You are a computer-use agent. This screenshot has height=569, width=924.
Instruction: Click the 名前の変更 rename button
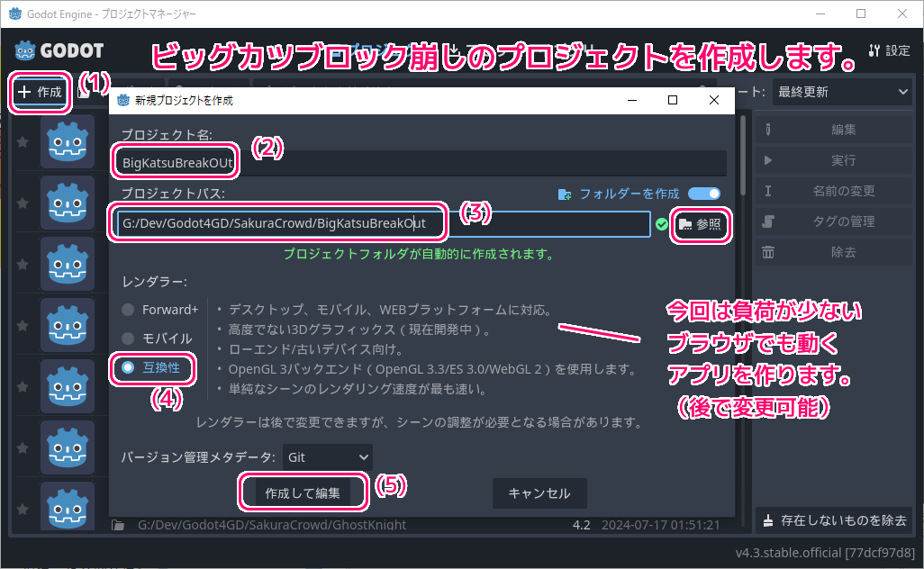coord(834,191)
